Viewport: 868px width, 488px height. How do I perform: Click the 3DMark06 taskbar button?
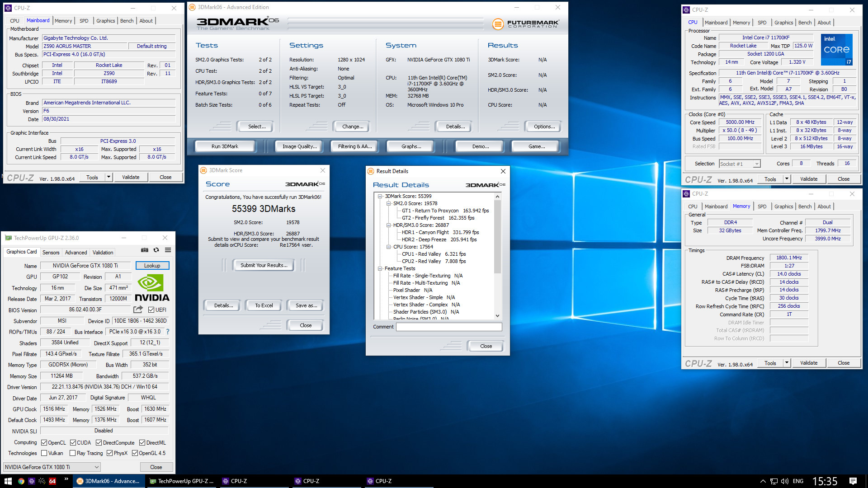108,481
